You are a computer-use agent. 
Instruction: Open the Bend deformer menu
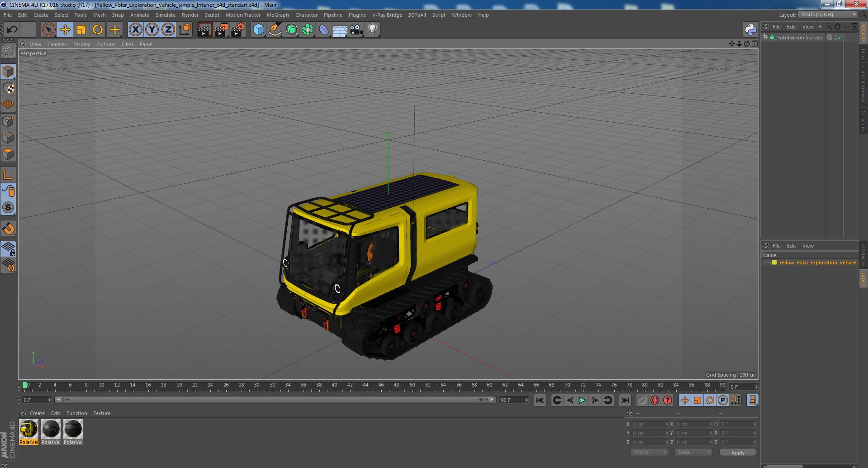pyautogui.click(x=324, y=30)
